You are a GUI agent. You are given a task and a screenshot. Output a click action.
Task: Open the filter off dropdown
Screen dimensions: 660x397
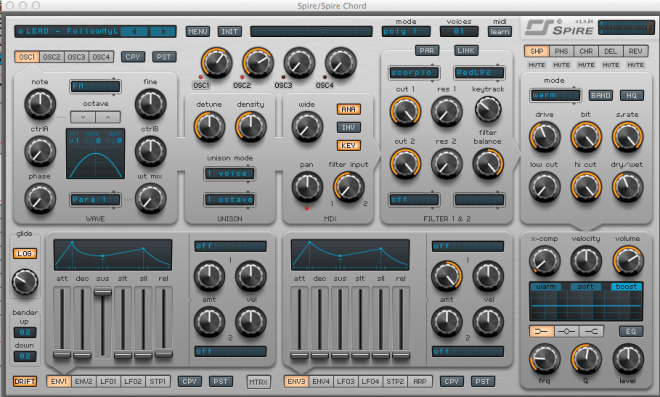click(x=414, y=200)
